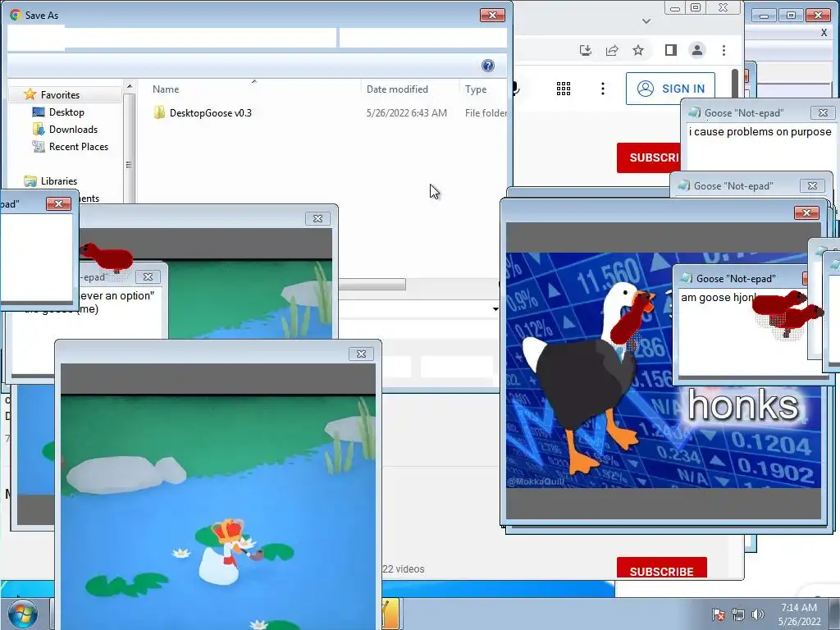The height and width of the screenshot is (630, 840).
Task: Open the YouTube apps grid icon
Action: pos(563,89)
